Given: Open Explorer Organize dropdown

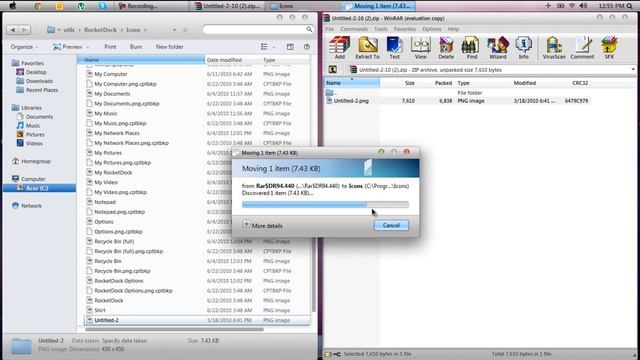Looking at the screenshot, I should pyautogui.click(x=24, y=47).
